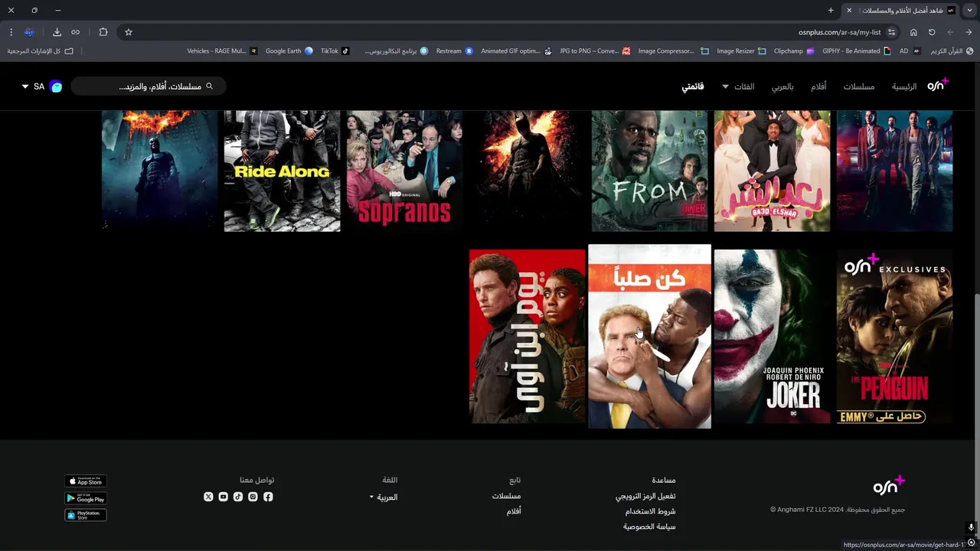Open the Restream bookmark

[x=455, y=51]
